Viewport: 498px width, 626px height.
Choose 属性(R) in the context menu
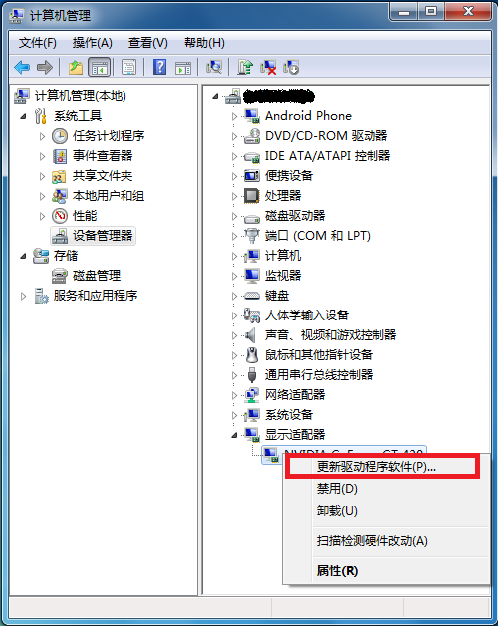click(x=337, y=571)
